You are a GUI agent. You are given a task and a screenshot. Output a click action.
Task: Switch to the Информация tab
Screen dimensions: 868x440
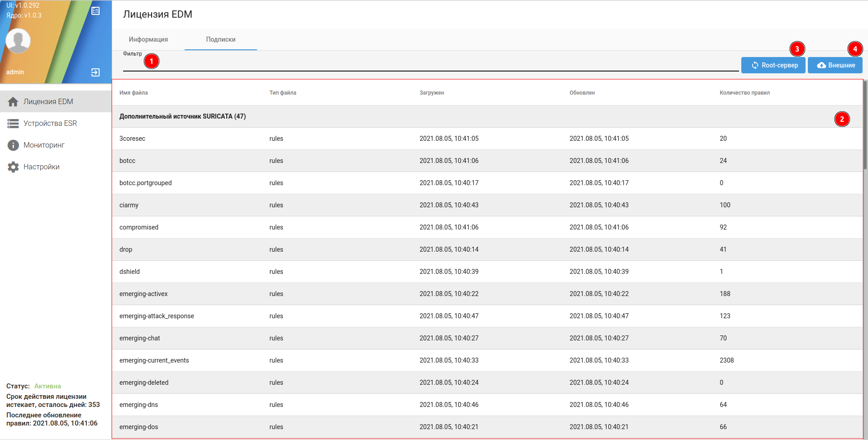pos(148,39)
